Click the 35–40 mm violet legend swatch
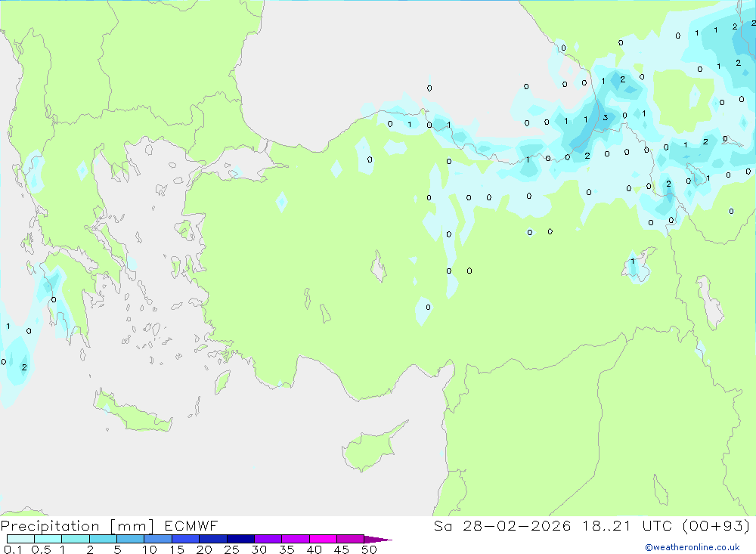 coord(295,539)
